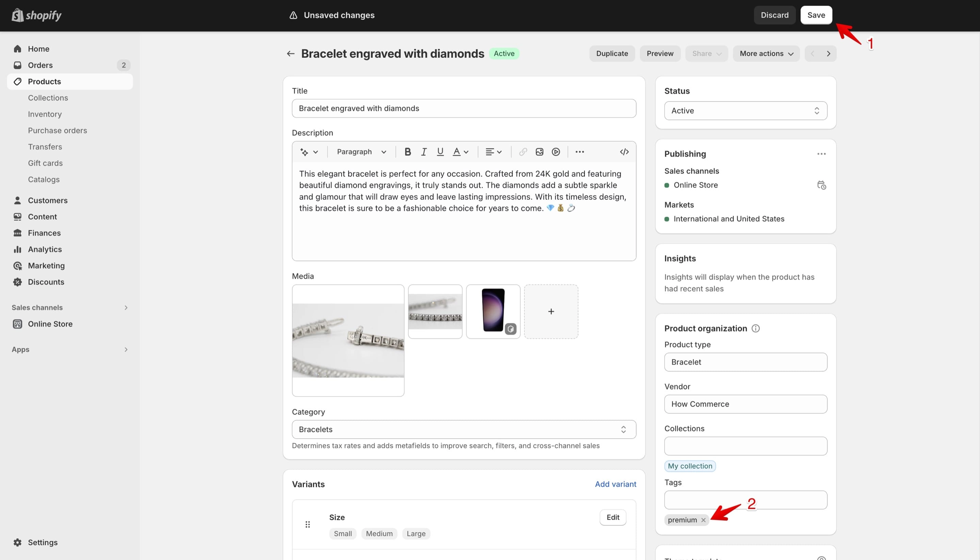Go back with the left arrow beside product title
This screenshot has width=980, height=560.
pyautogui.click(x=291, y=54)
